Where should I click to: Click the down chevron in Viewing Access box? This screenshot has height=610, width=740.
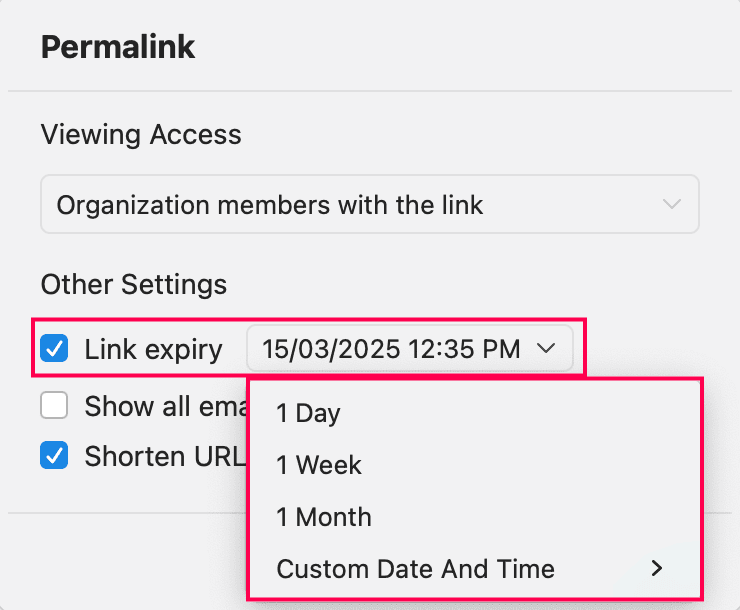(x=672, y=205)
